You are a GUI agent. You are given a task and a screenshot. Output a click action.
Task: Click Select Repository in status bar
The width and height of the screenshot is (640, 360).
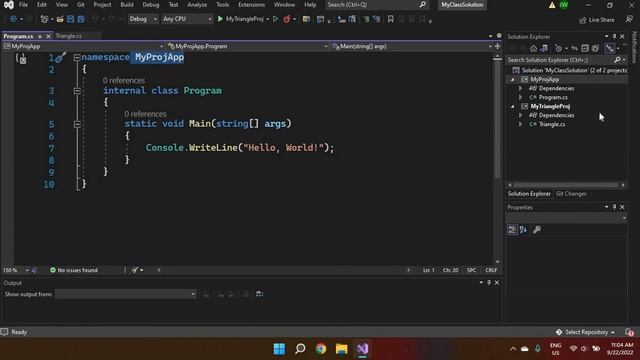pos(586,332)
